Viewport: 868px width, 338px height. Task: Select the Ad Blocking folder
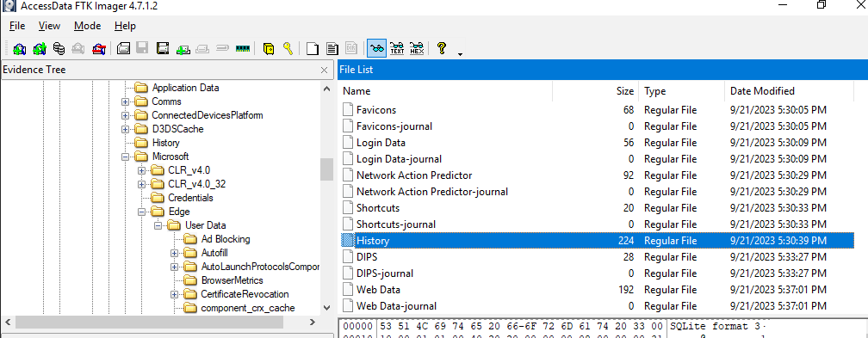click(226, 239)
